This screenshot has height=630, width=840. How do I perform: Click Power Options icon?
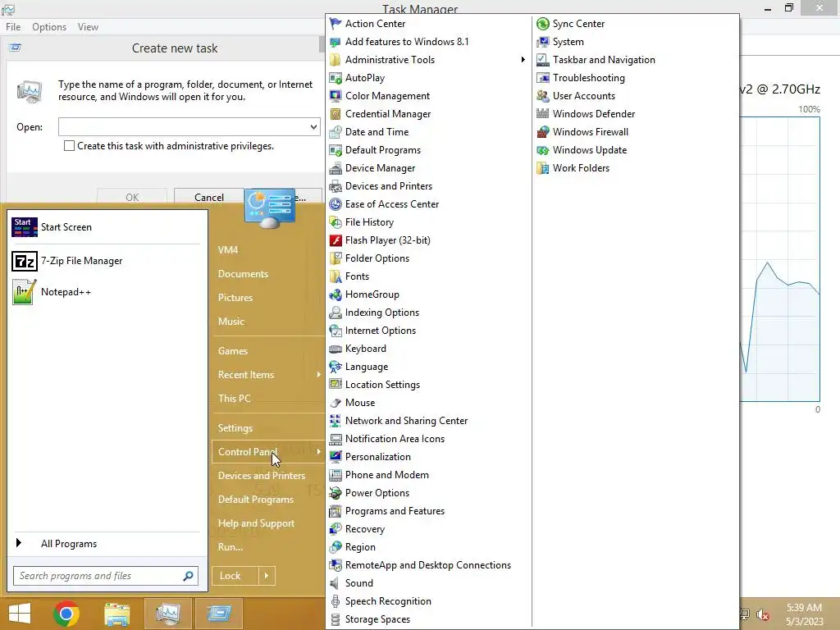point(336,493)
